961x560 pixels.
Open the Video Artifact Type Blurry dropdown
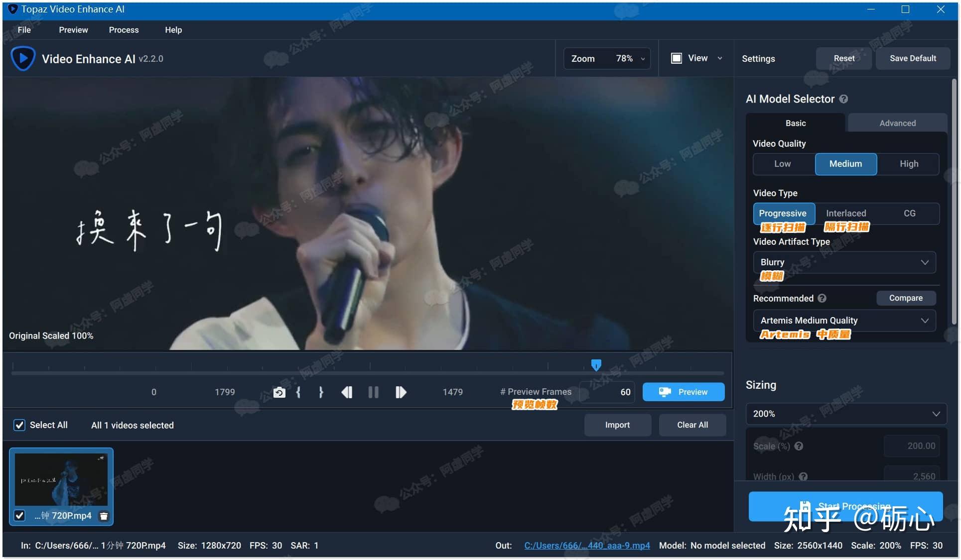coord(844,262)
